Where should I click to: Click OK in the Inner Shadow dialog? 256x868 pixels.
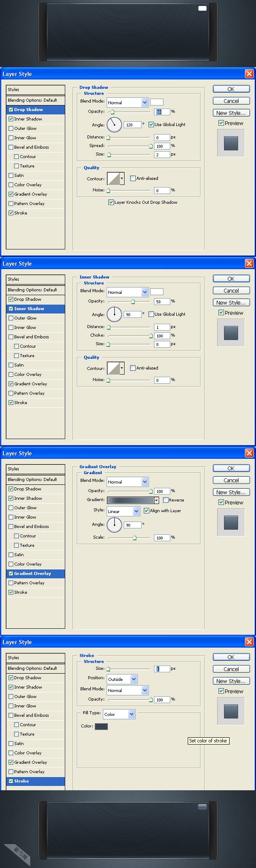pos(231,279)
